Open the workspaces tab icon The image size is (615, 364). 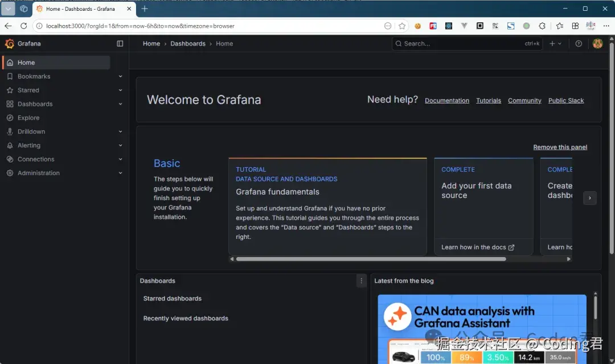23,9
